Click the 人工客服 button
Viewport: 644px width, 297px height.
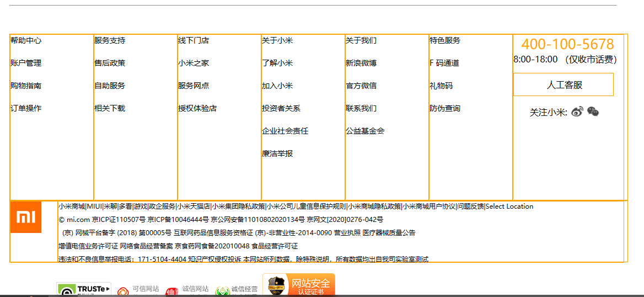point(563,85)
